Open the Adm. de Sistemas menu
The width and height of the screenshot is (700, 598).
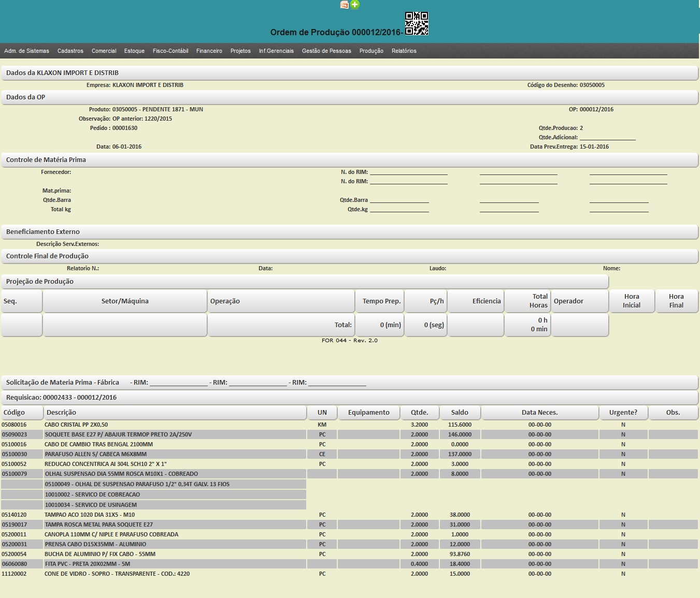tap(26, 51)
